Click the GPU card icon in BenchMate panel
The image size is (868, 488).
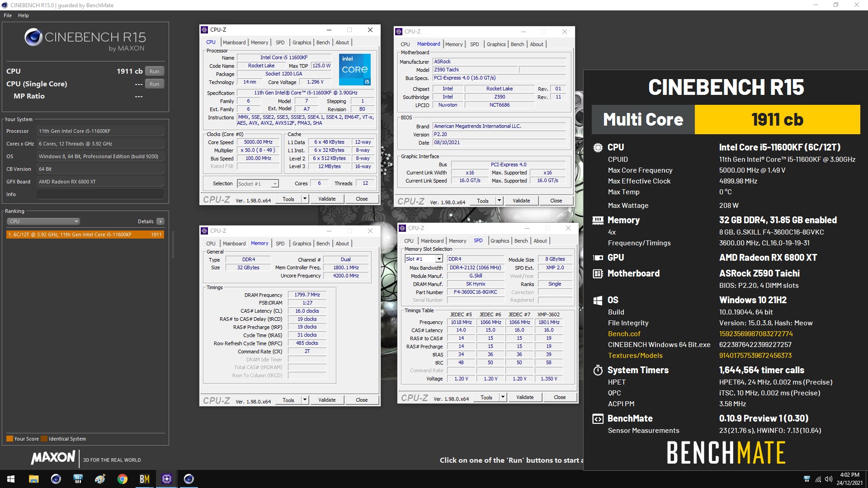pyautogui.click(x=598, y=258)
